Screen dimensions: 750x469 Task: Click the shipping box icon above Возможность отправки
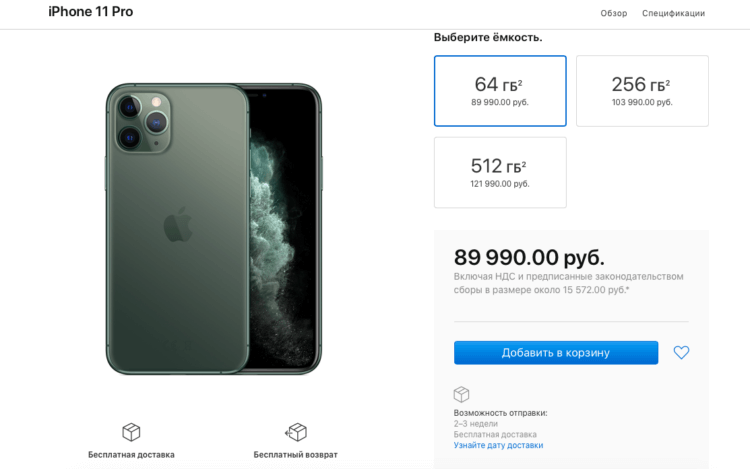coord(461,394)
